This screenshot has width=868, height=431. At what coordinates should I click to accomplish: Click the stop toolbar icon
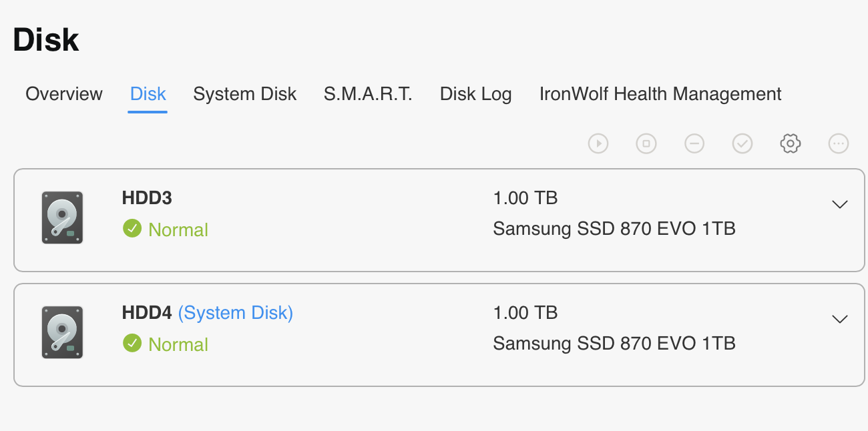click(x=646, y=143)
